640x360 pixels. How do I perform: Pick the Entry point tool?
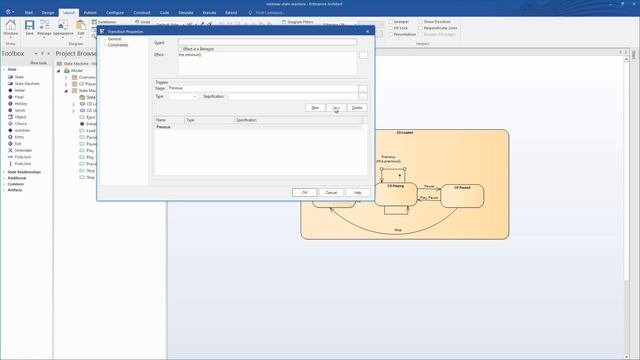click(16, 137)
